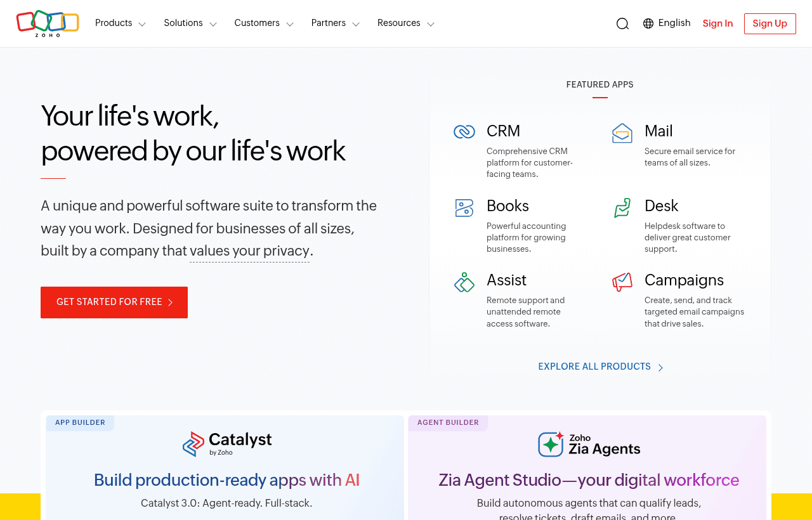Open the search magnifier icon
This screenshot has height=520, width=812.
pos(622,23)
